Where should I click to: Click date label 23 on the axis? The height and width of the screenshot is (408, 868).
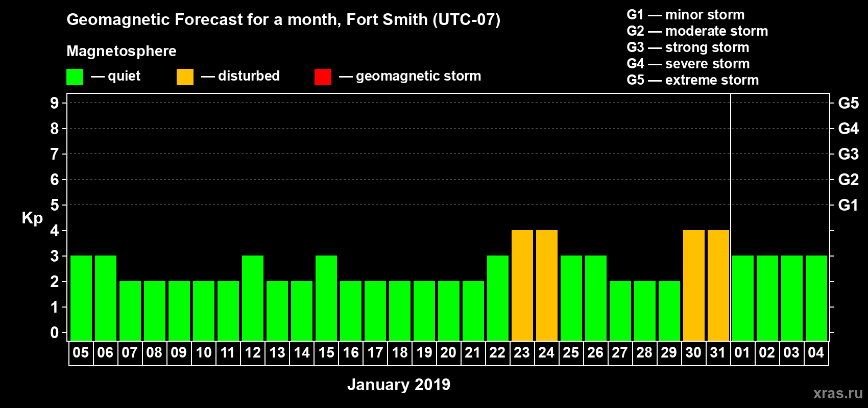522,352
